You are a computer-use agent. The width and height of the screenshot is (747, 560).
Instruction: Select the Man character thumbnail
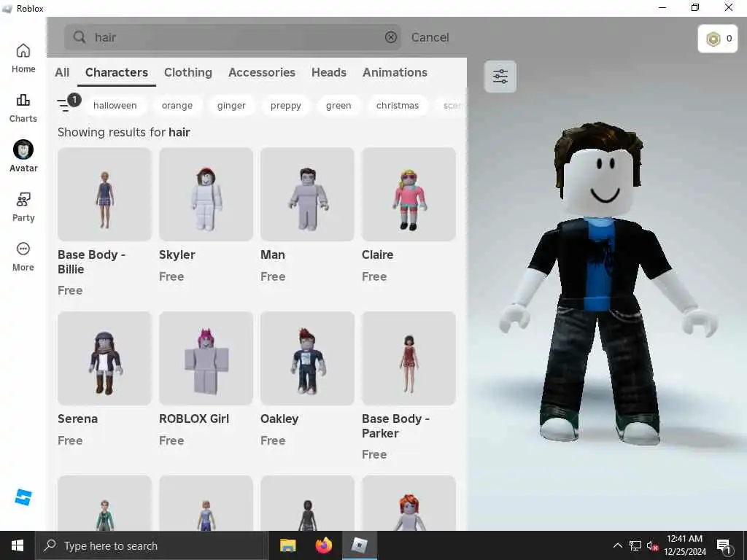307,194
